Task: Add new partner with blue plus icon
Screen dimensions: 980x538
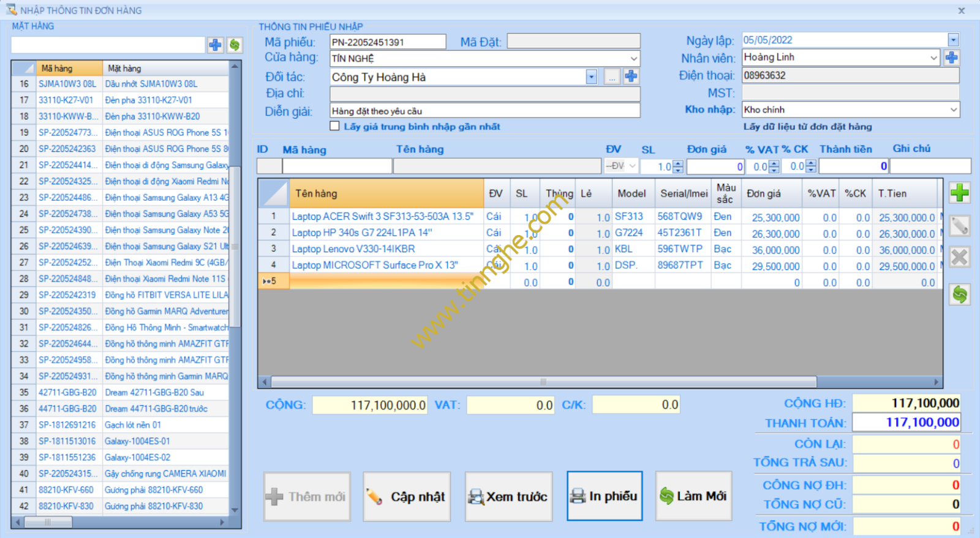Action: [631, 77]
